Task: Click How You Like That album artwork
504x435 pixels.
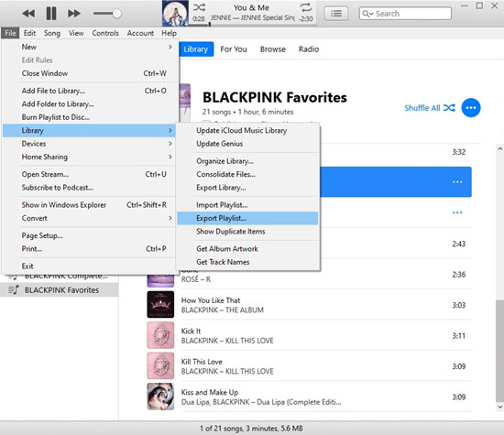Action: [x=160, y=305]
